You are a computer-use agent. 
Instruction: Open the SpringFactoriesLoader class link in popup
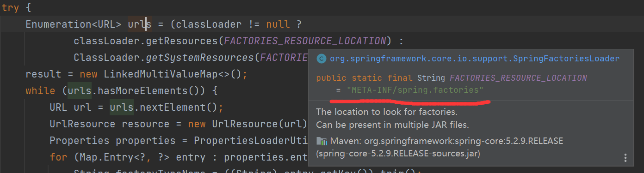(x=474, y=59)
